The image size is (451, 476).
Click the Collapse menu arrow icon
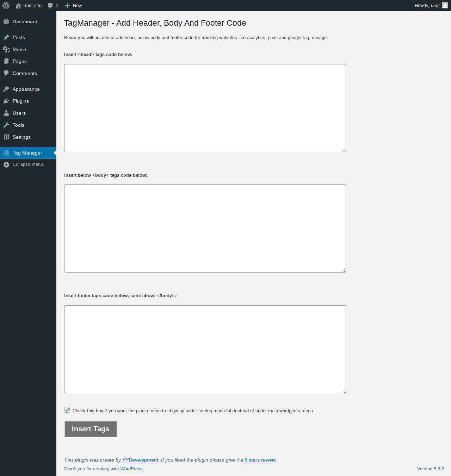(6, 164)
